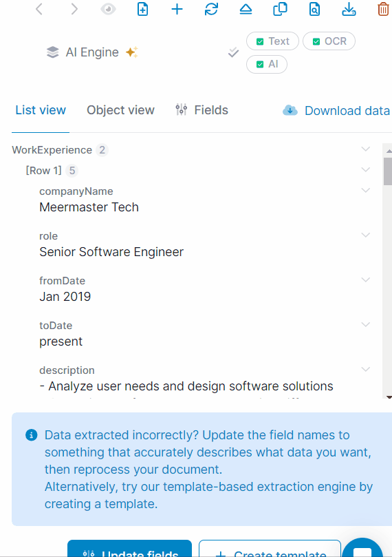Expand the description chevron
Screen dimensions: 392x557
click(365, 369)
